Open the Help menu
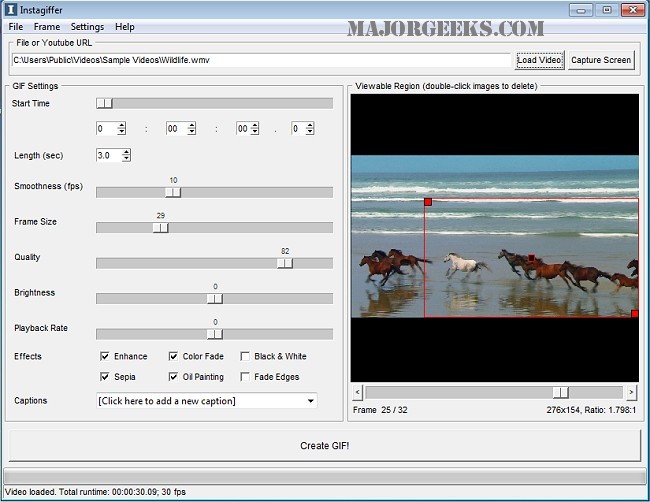The width and height of the screenshot is (650, 502). [125, 27]
